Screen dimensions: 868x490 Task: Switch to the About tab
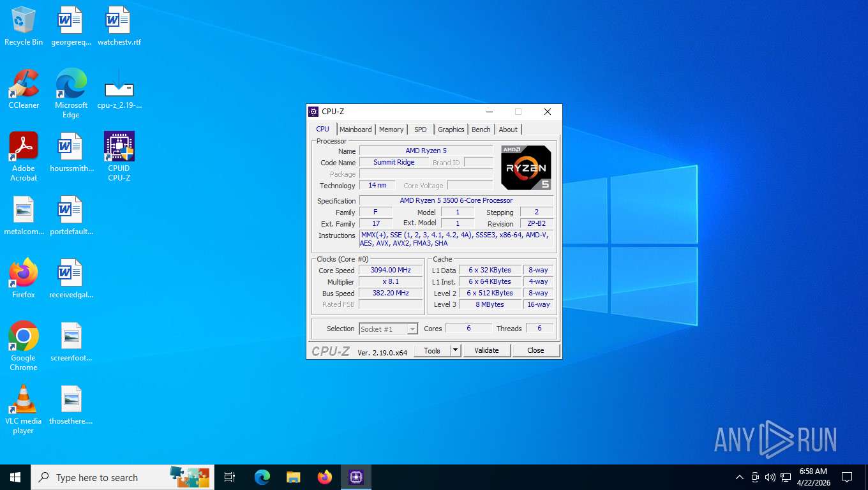coord(508,130)
